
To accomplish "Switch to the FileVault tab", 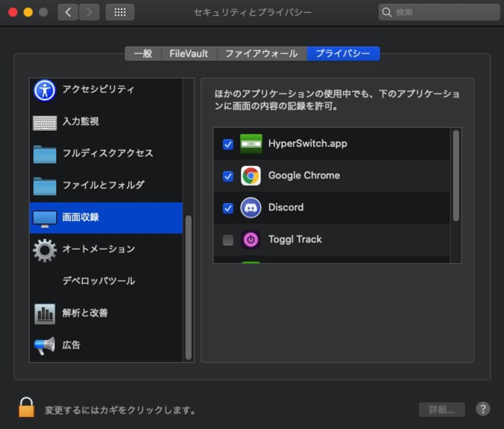I will (x=188, y=54).
